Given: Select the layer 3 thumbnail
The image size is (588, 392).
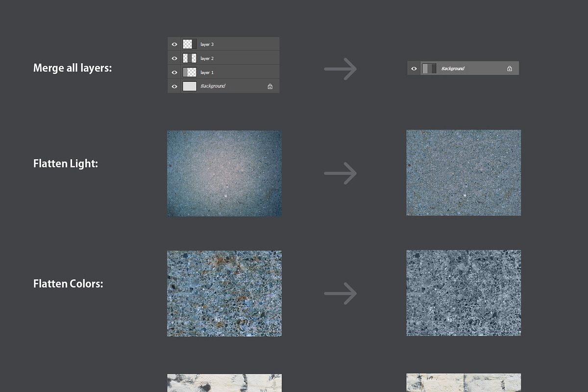Looking at the screenshot, I should [x=189, y=44].
